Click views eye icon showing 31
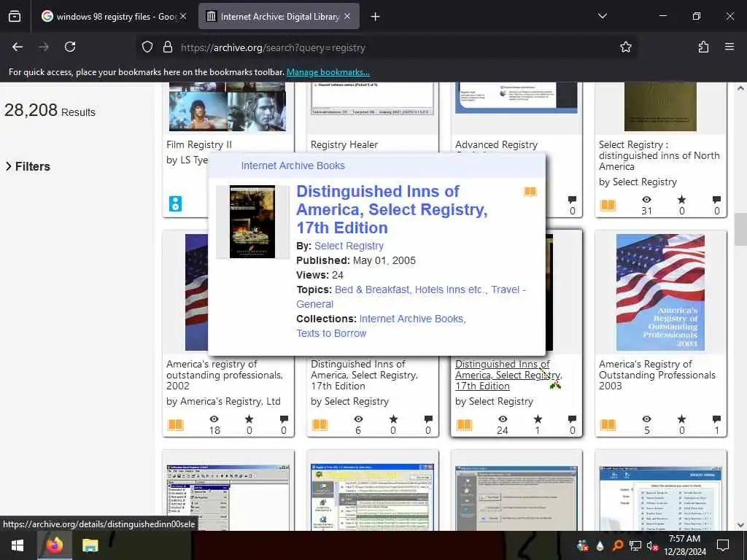747x560 pixels. coord(646,200)
